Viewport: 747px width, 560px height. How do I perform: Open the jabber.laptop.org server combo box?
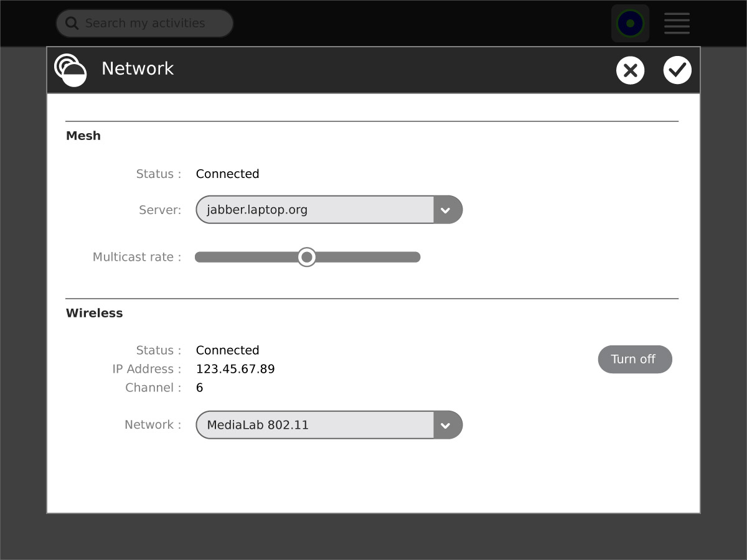315,210
